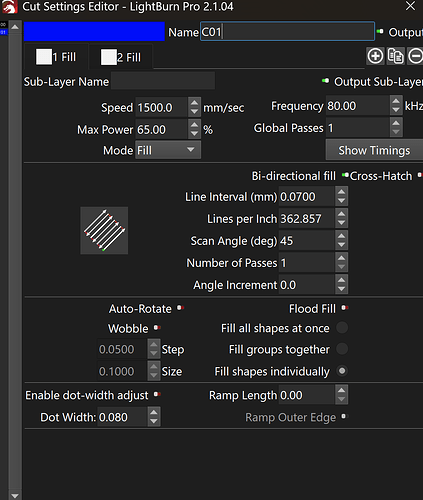Click the layer list scroll down arrow
Screen dimensions: 423x500
(x=15, y=495)
